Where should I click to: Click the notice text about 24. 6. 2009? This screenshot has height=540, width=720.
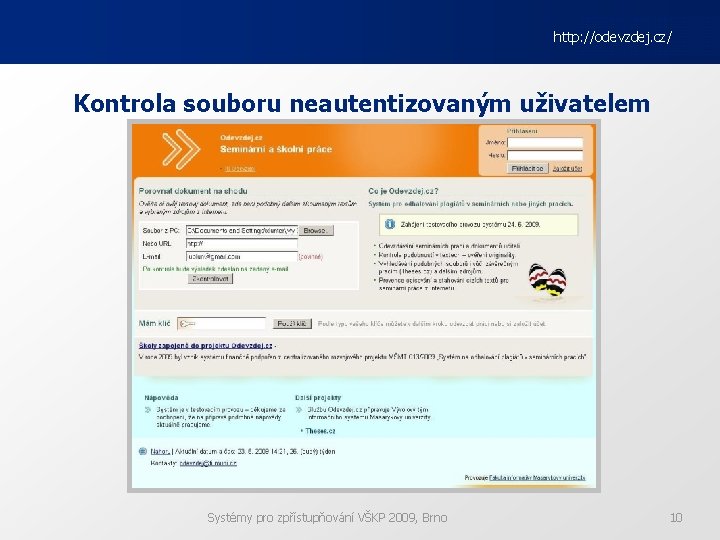click(471, 225)
